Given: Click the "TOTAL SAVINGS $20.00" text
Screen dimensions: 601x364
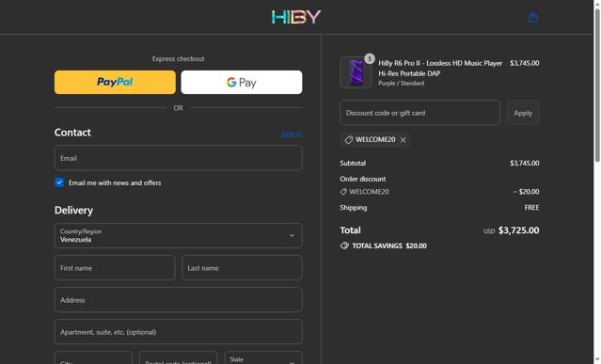Looking at the screenshot, I should [x=389, y=246].
